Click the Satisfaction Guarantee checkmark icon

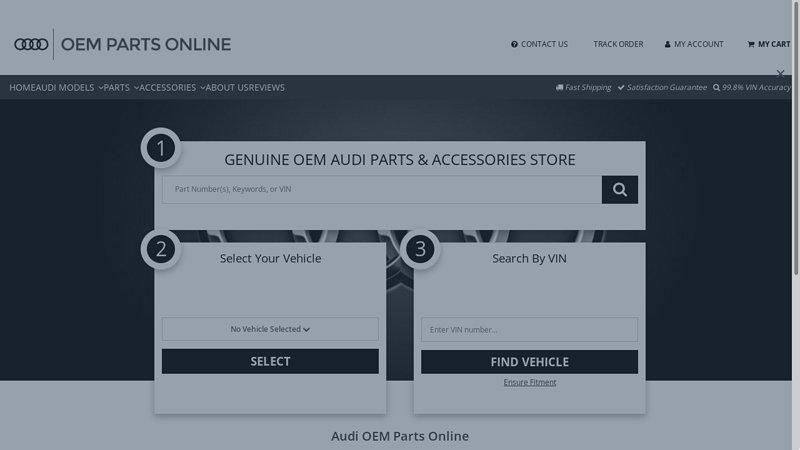[x=621, y=87]
